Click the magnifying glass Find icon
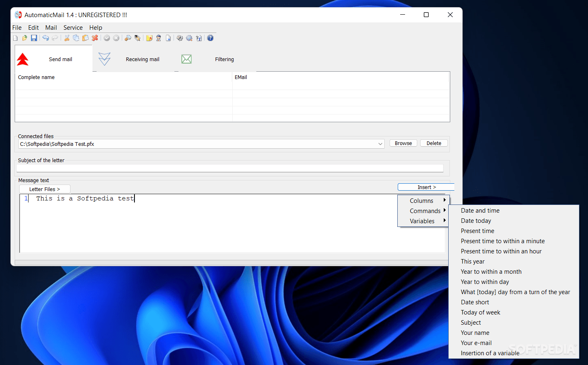The image size is (588, 365). (128, 38)
